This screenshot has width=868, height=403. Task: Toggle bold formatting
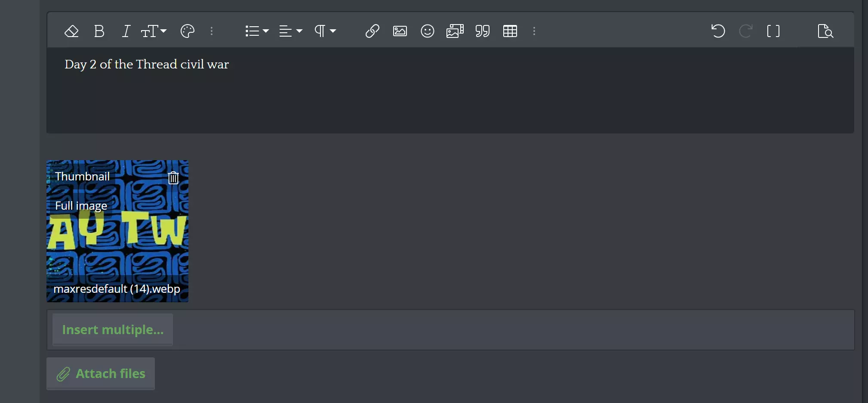99,31
